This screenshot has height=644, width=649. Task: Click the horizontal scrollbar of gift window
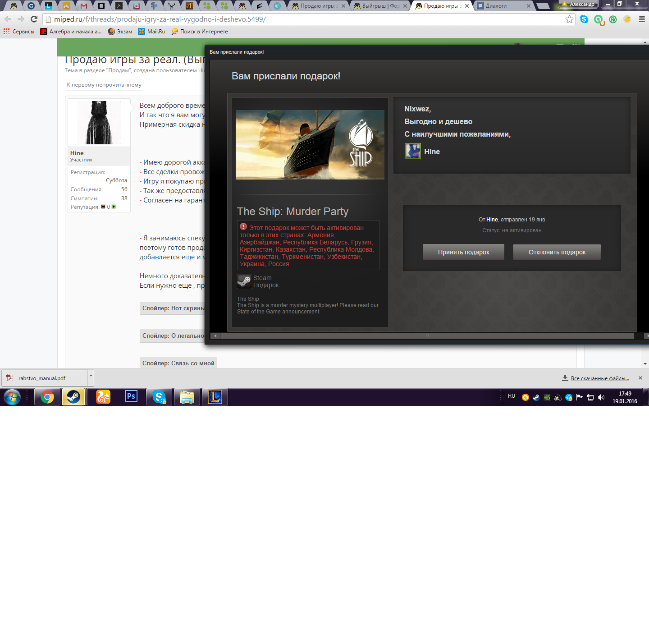427,336
